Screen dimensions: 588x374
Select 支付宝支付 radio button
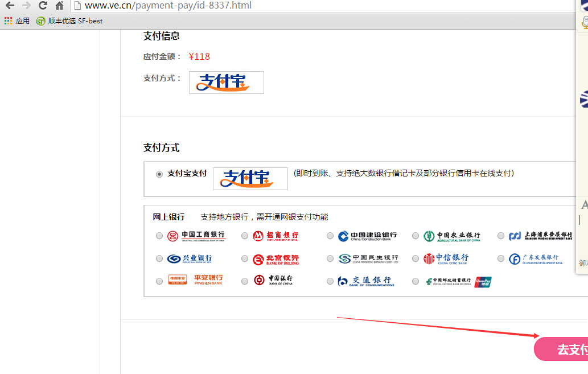tap(159, 174)
